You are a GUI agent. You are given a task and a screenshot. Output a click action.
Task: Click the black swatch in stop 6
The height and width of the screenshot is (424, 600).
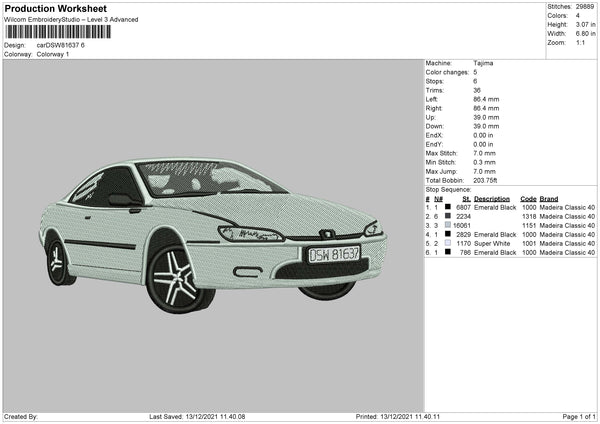click(x=447, y=252)
